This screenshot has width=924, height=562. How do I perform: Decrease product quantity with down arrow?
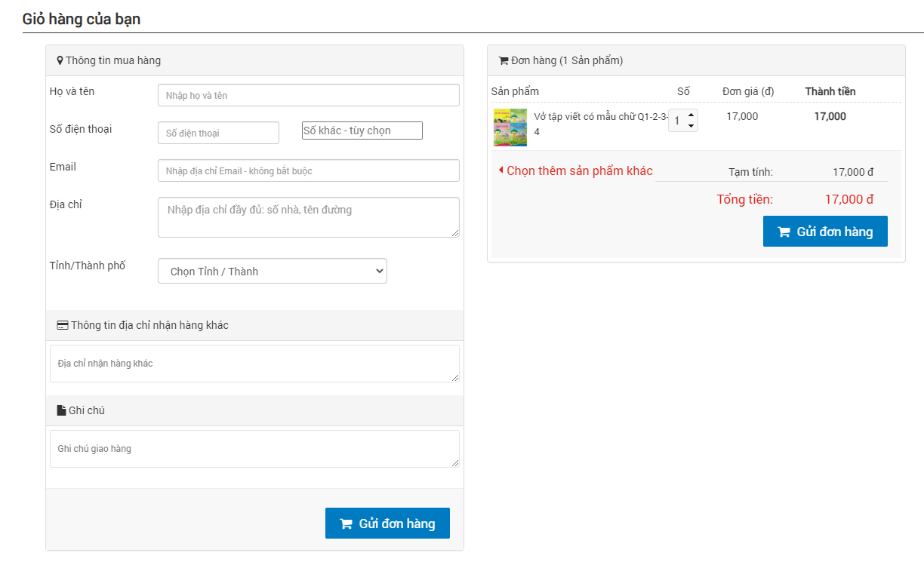[691, 126]
